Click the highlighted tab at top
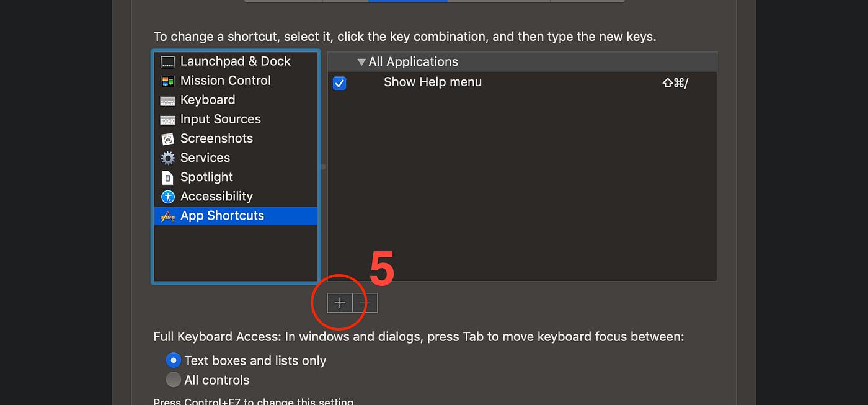Screen dimensions: 868x405 click(x=407, y=1)
